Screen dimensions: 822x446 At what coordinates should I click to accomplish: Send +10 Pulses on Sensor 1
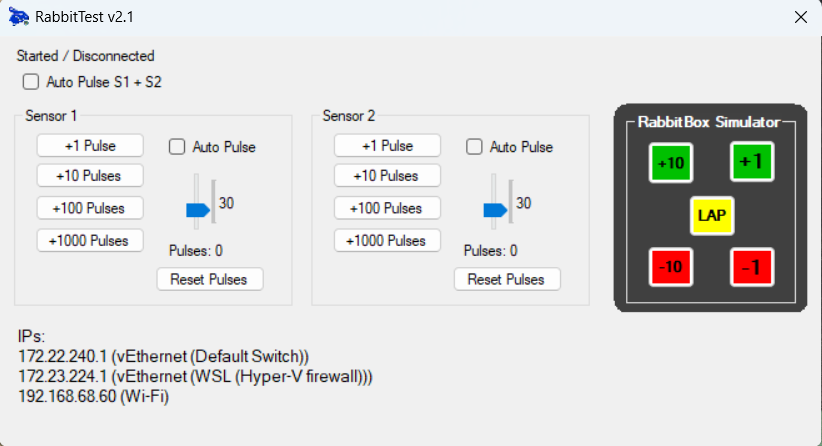coord(90,176)
